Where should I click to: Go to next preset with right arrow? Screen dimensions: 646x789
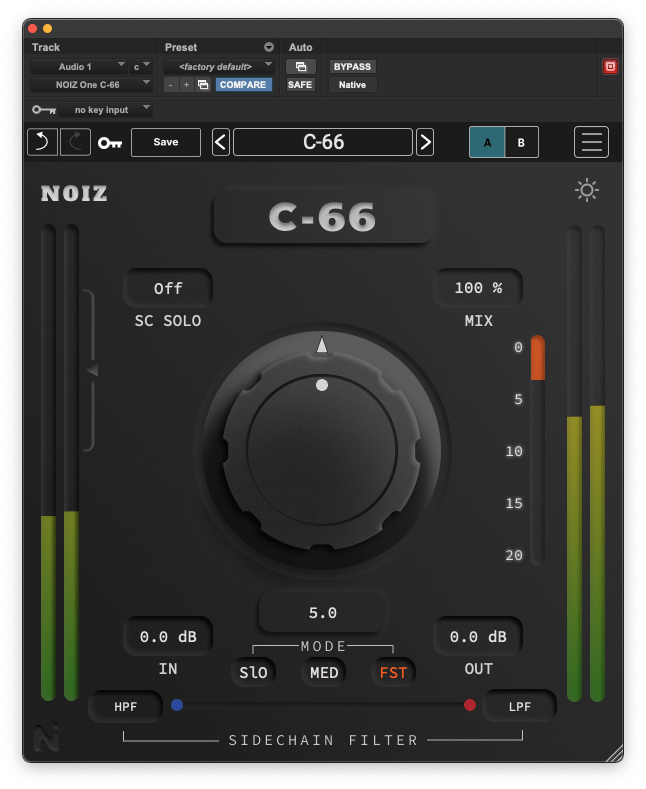click(425, 143)
